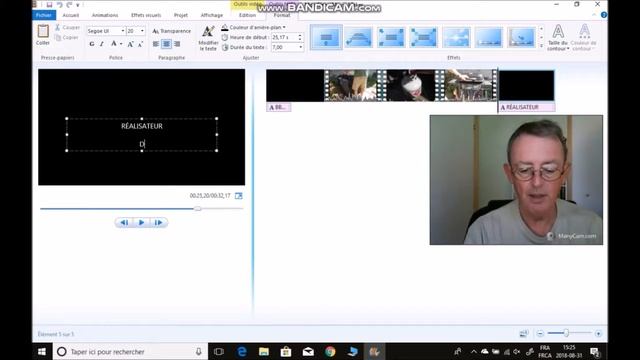The height and width of the screenshot is (360, 640).
Task: Select the seventh text effect thumbnail
Action: tap(522, 37)
